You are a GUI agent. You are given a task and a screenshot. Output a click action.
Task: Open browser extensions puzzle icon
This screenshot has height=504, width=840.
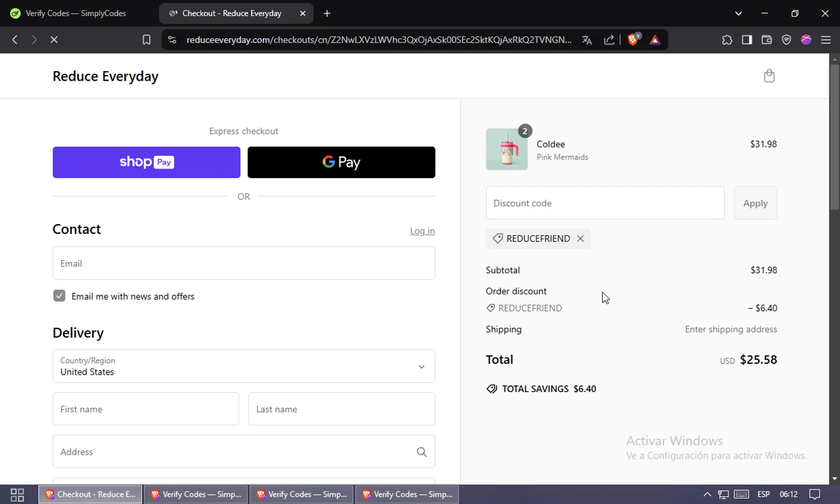click(x=727, y=40)
